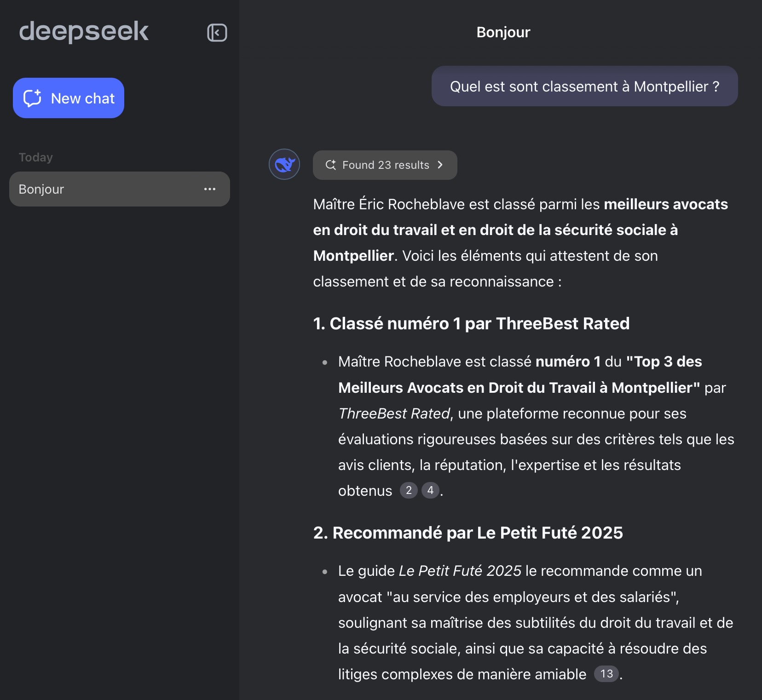This screenshot has height=700, width=762.
Task: Click the bold text Top 3 des
Action: click(664, 361)
